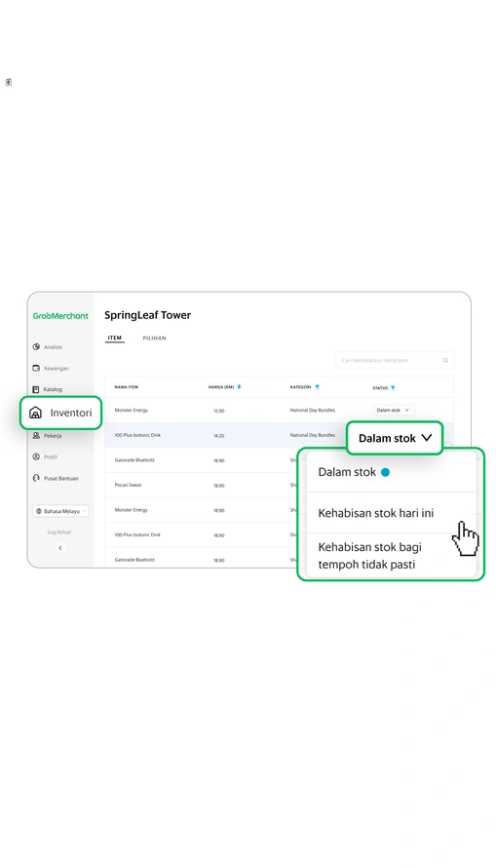Click the Log Keluar link
This screenshot has width=496, height=868.
point(59,532)
